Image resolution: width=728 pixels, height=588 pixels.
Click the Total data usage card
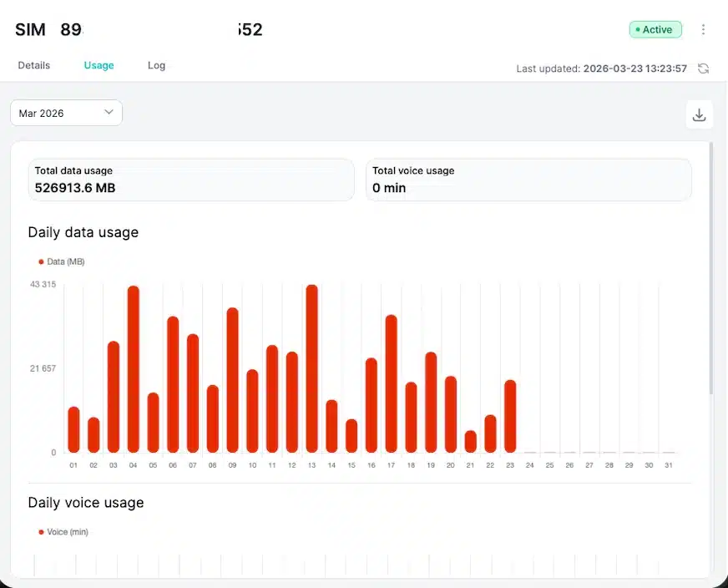191,180
